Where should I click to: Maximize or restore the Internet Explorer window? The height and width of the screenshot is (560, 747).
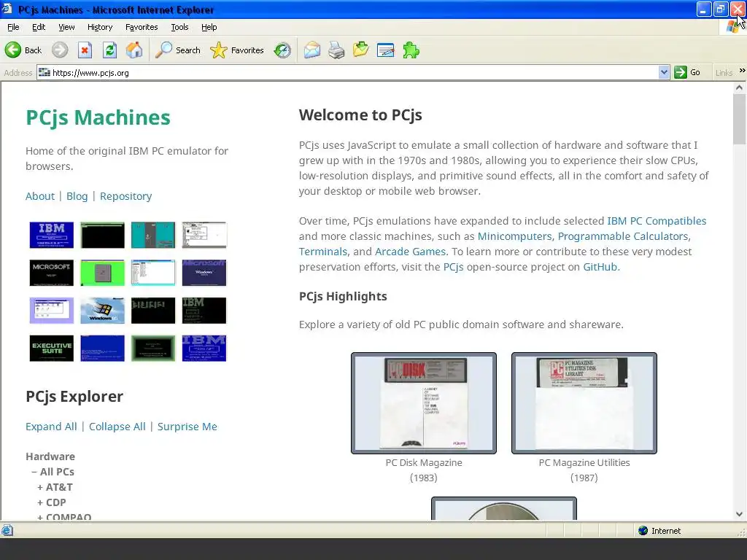[721, 9]
